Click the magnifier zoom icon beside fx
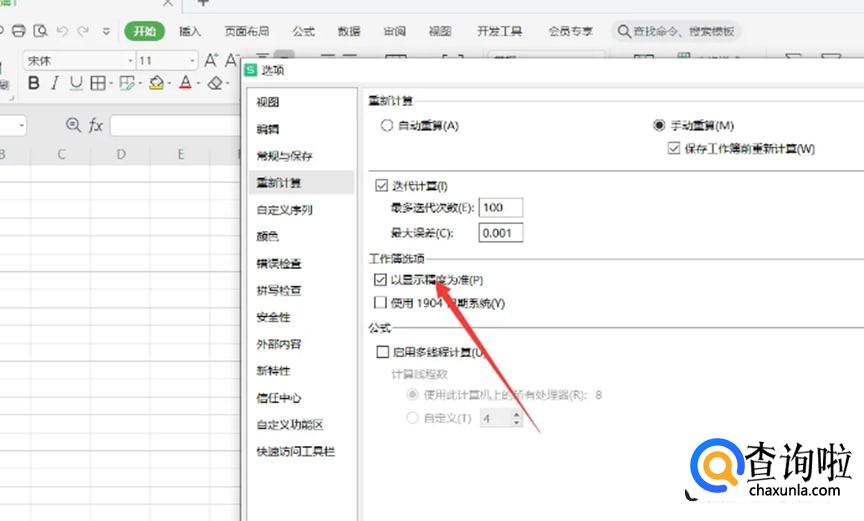The image size is (864, 521). coord(73,125)
